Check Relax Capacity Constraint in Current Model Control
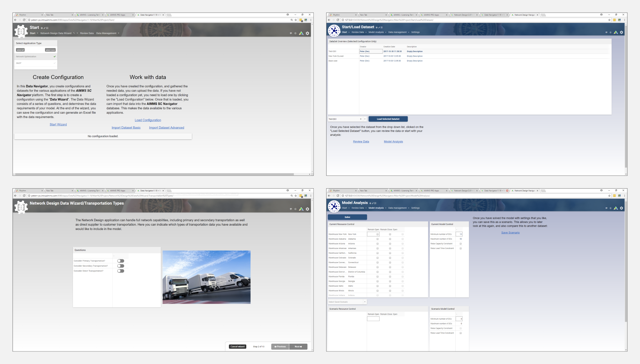Screen dimensions: 640x364 461,244
